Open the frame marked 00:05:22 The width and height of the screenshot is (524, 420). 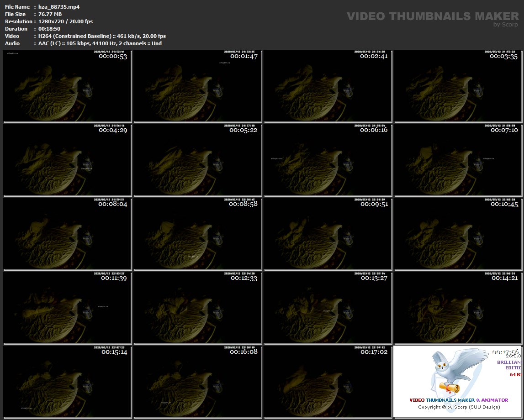tap(197, 160)
